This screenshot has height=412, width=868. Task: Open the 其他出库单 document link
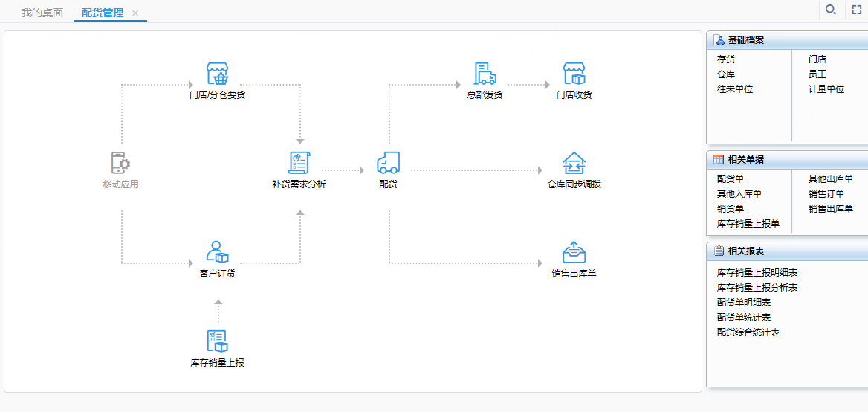coord(830,179)
